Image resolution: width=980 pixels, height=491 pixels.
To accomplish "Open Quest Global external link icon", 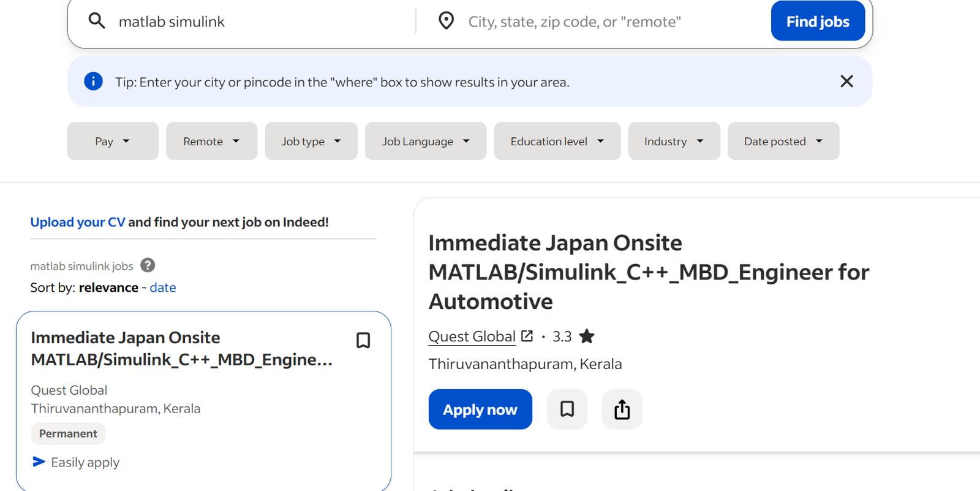I will (527, 336).
